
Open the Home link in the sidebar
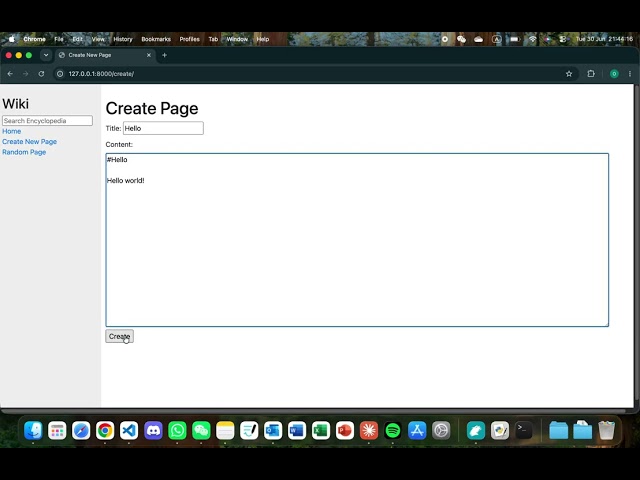click(11, 131)
